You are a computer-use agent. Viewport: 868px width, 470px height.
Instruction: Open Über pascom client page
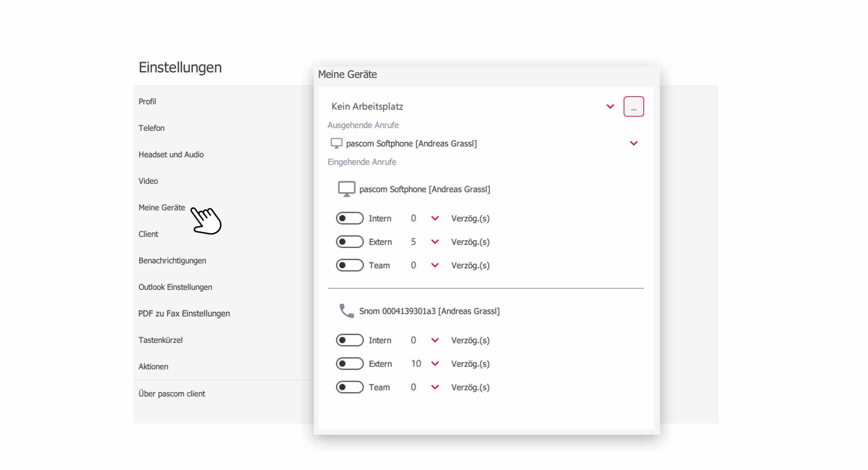172,394
